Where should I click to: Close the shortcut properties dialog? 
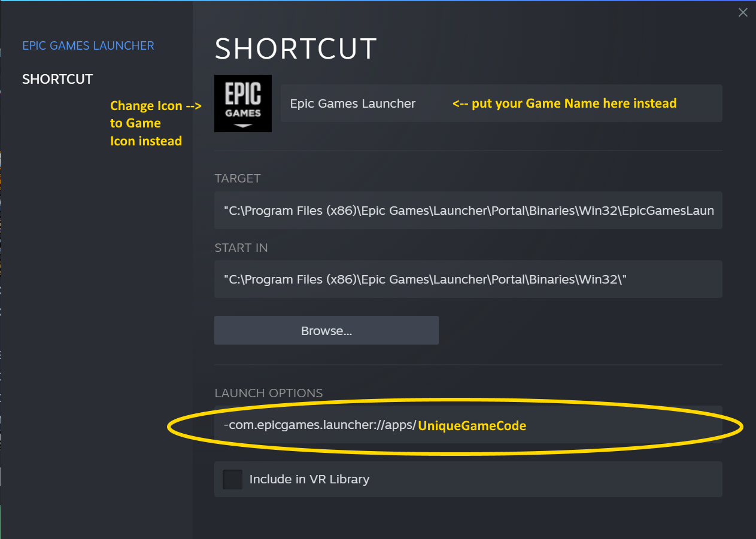click(x=743, y=12)
